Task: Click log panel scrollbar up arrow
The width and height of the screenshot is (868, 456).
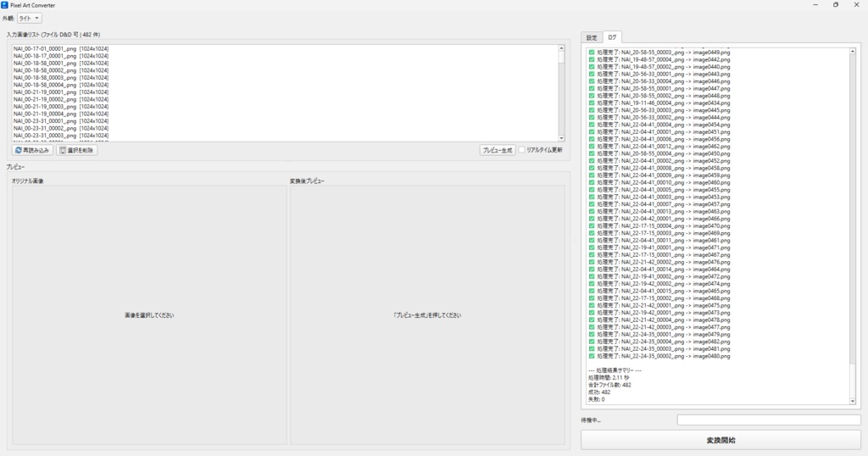Action: pyautogui.click(x=852, y=51)
